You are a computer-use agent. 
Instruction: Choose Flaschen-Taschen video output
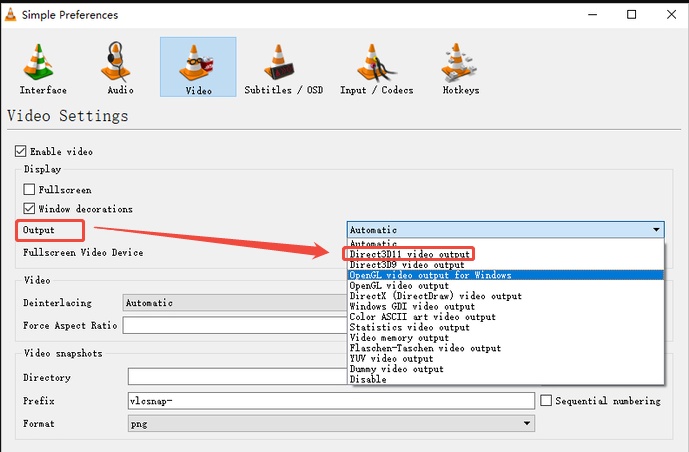click(505, 348)
